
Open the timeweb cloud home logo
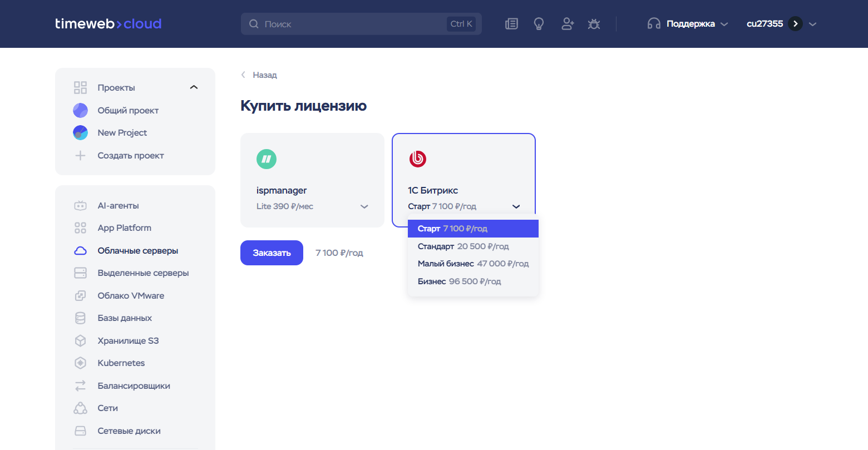click(108, 24)
